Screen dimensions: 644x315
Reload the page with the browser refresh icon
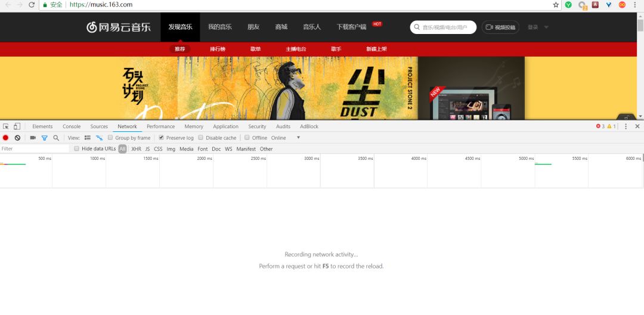click(x=32, y=5)
